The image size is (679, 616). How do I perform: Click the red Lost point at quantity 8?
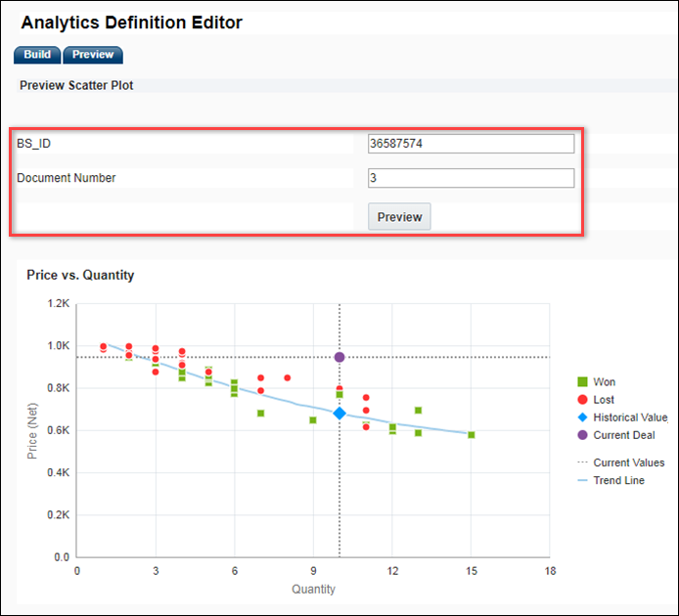coord(288,377)
